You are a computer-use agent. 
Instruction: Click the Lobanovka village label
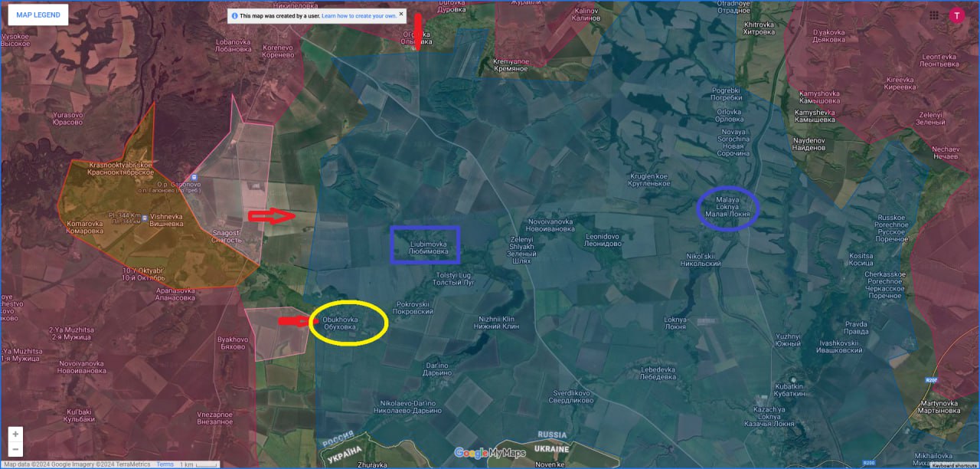[x=234, y=45]
